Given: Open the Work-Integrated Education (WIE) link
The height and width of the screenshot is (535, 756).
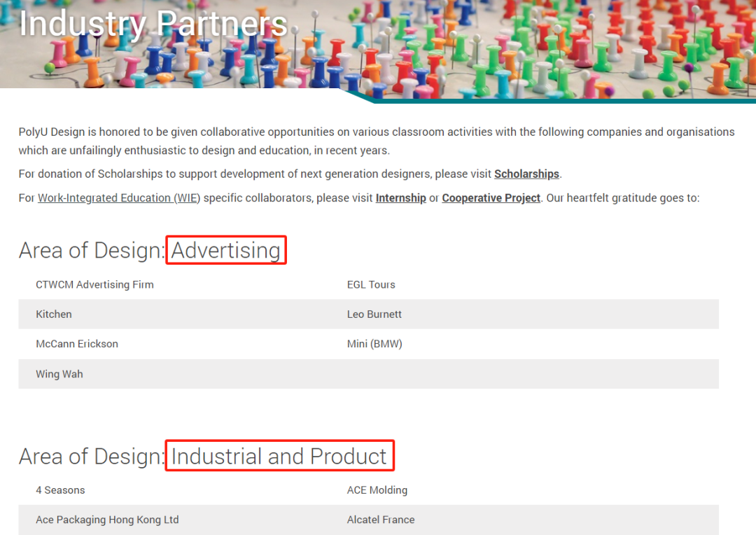Looking at the screenshot, I should point(118,197).
